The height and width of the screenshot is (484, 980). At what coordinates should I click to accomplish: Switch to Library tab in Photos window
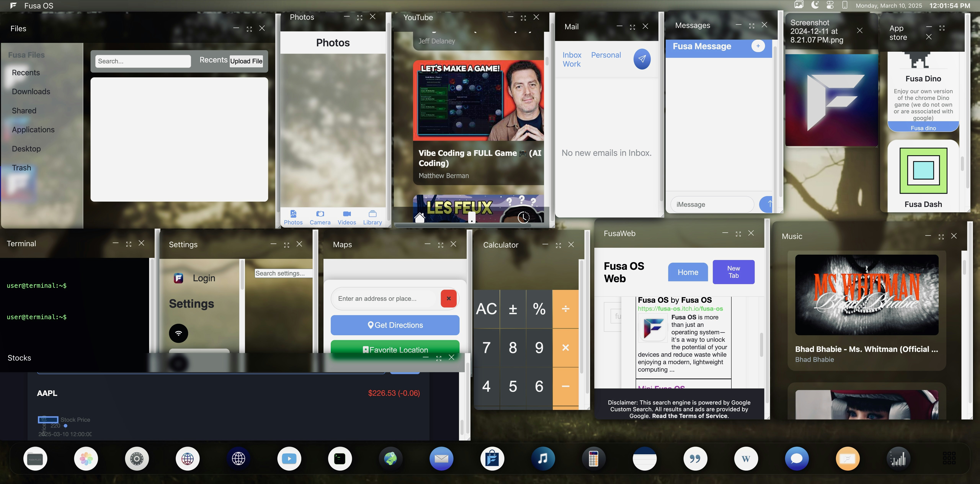pos(372,218)
